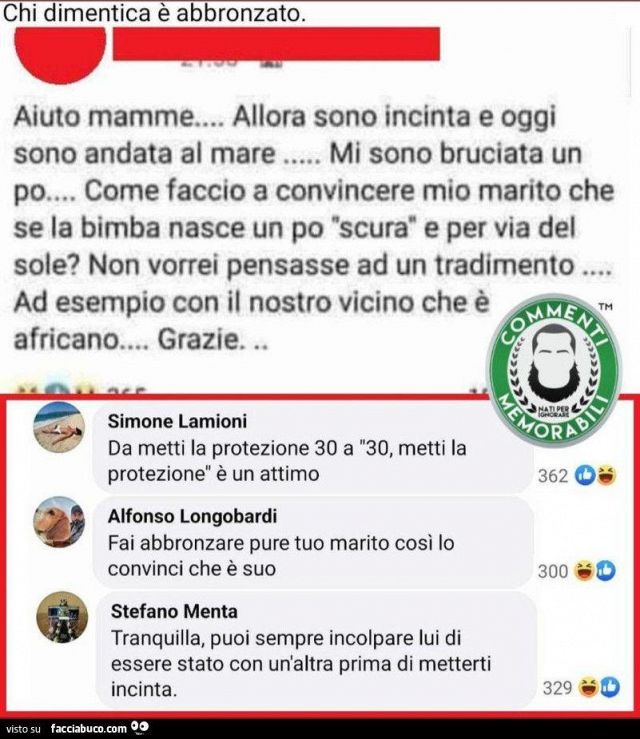Click Stefano Menta's avatar image
This screenshot has width=640, height=739.
coord(62,617)
